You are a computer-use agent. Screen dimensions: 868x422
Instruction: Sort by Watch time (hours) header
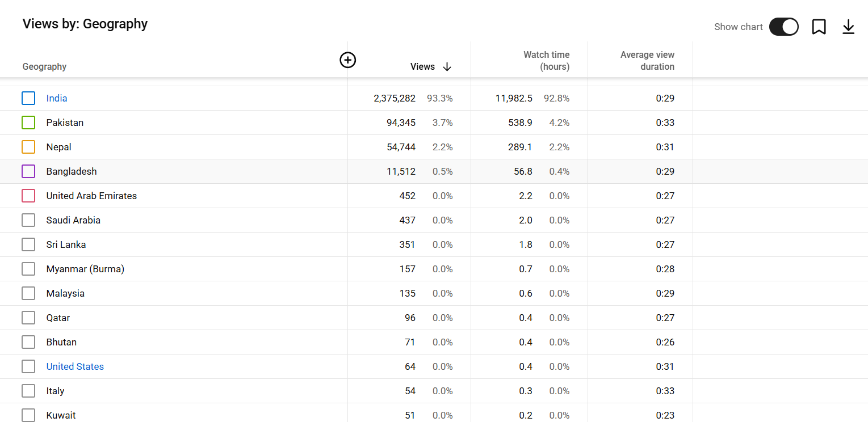click(546, 61)
